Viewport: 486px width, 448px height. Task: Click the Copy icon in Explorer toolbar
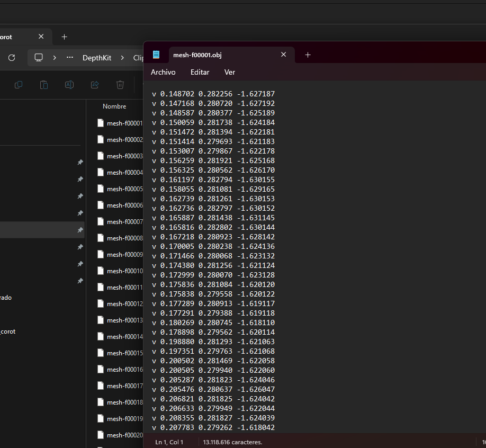tap(19, 85)
